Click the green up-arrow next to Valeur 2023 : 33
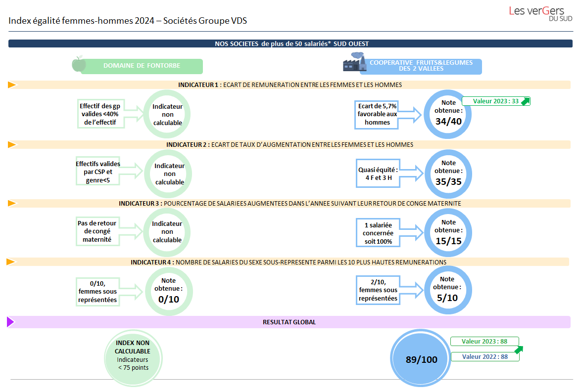 click(x=526, y=101)
